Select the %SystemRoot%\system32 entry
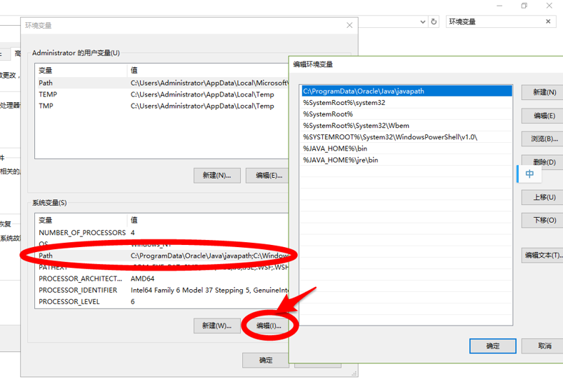The height and width of the screenshot is (392, 563). pyautogui.click(x=344, y=103)
